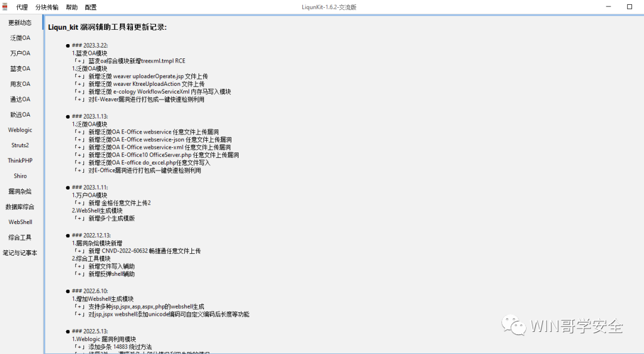Go to the 综合工具 tab
644x354 pixels.
point(20,237)
